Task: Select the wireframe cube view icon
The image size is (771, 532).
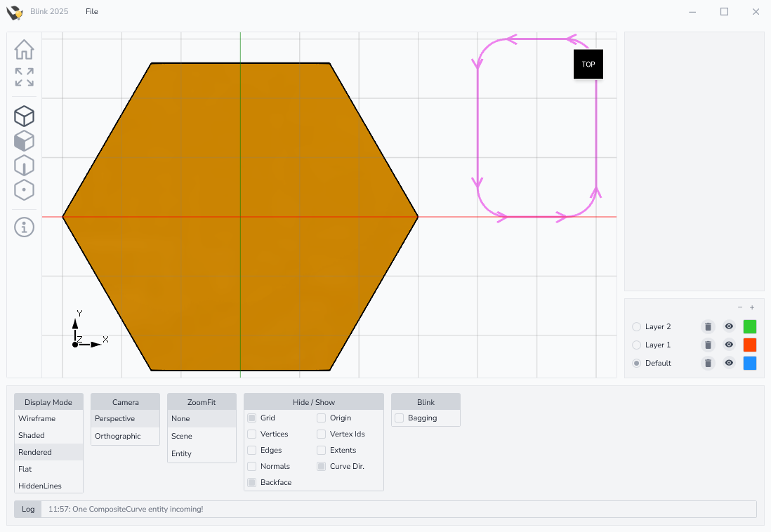Action: (x=24, y=116)
